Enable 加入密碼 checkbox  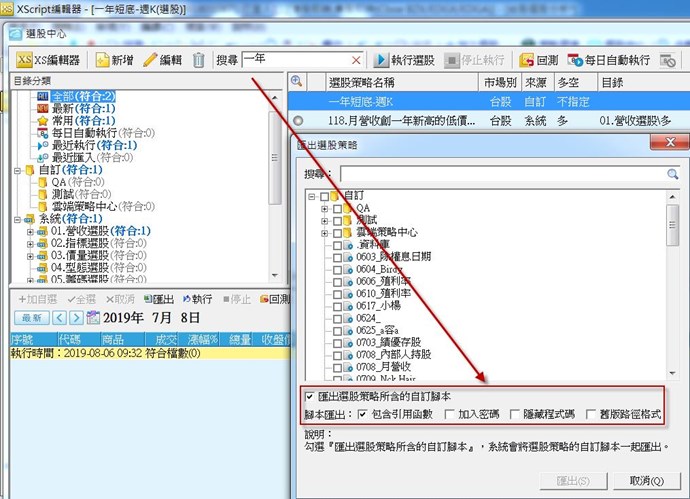click(449, 414)
